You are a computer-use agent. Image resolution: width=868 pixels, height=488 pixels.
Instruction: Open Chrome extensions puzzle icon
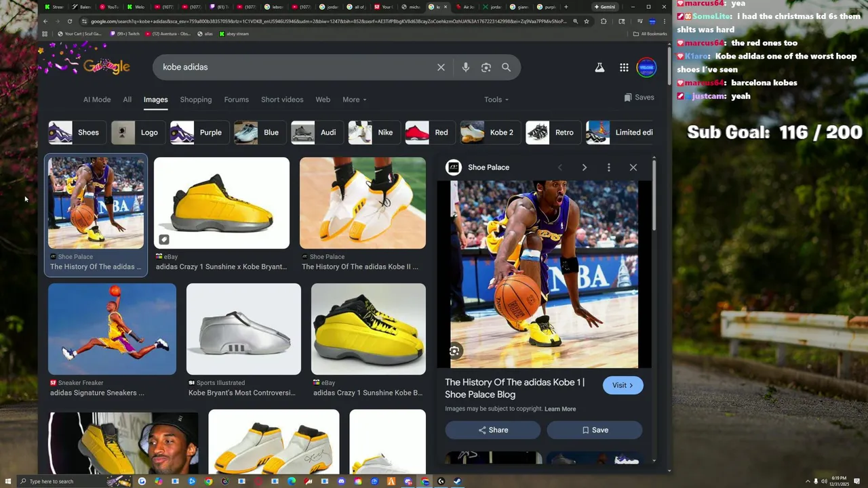click(x=604, y=21)
